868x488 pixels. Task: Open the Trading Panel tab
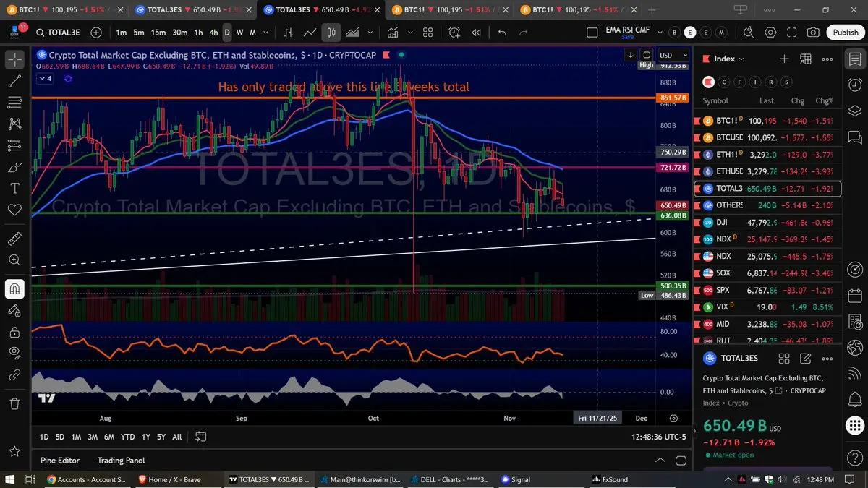122,461
